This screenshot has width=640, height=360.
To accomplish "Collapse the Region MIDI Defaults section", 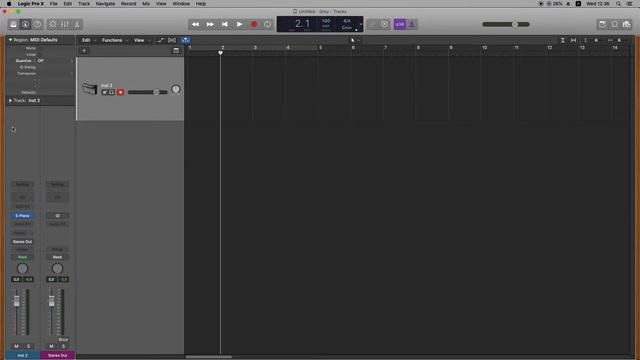I will tap(10, 40).
